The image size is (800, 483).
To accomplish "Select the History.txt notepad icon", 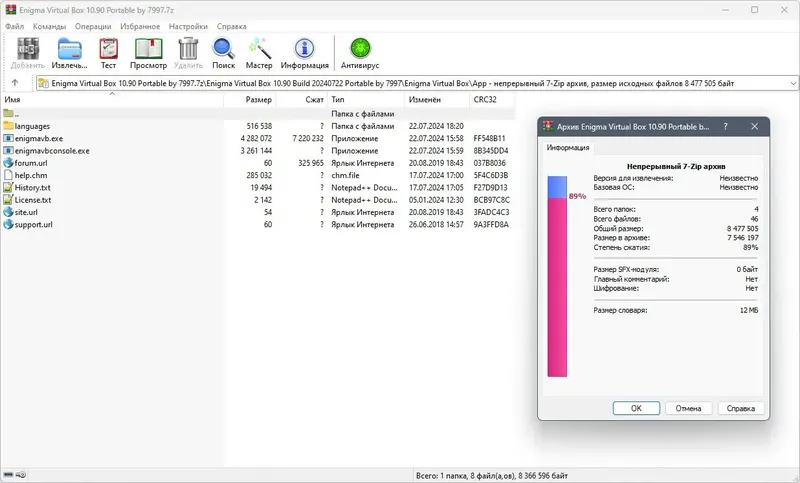I will [x=8, y=187].
